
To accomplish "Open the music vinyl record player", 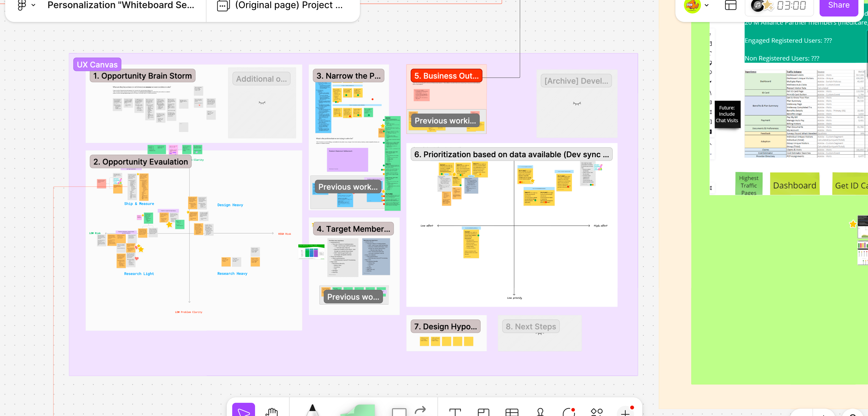I will [x=757, y=5].
